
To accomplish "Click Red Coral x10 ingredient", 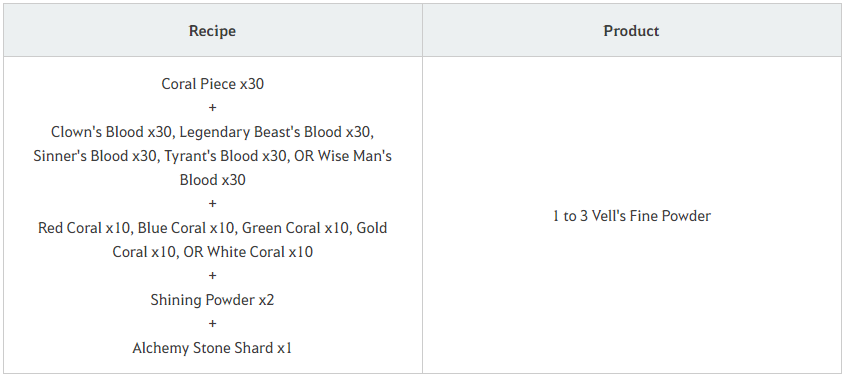I will pos(84,228).
